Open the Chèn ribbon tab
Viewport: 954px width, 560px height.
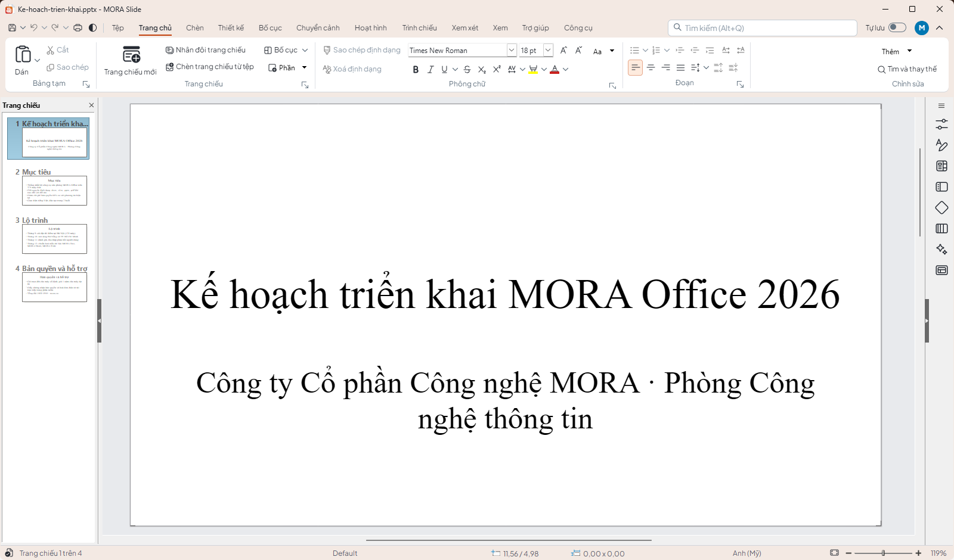(195, 28)
